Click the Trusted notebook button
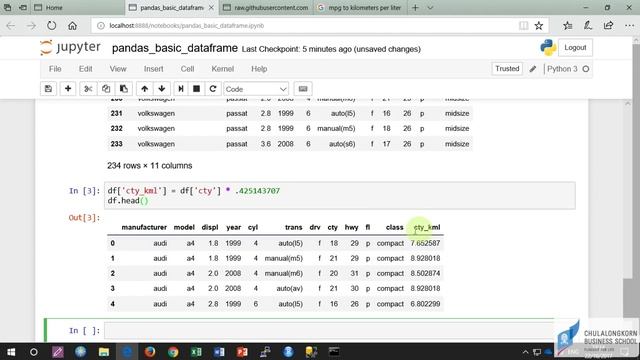This screenshot has height=360, width=640. pyautogui.click(x=507, y=69)
